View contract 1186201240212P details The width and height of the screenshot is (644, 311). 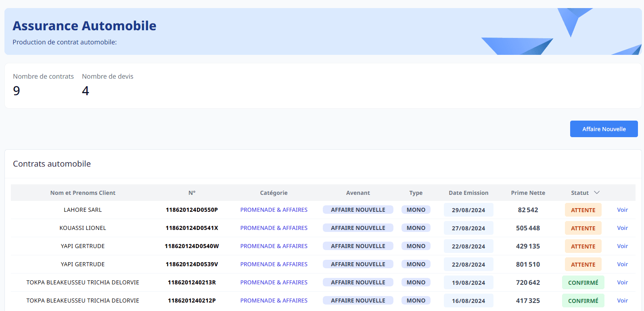[622, 301]
